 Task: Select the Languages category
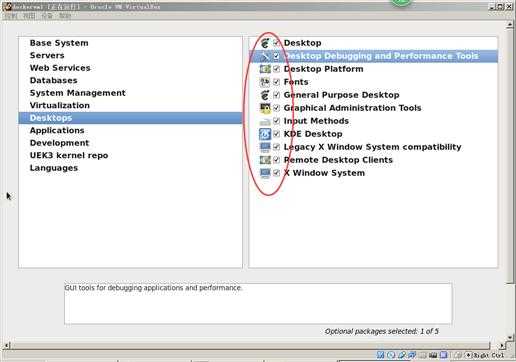click(x=130, y=168)
